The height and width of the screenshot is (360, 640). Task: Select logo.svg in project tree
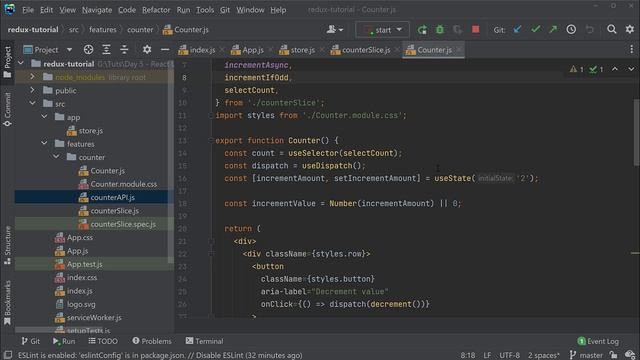94,304
